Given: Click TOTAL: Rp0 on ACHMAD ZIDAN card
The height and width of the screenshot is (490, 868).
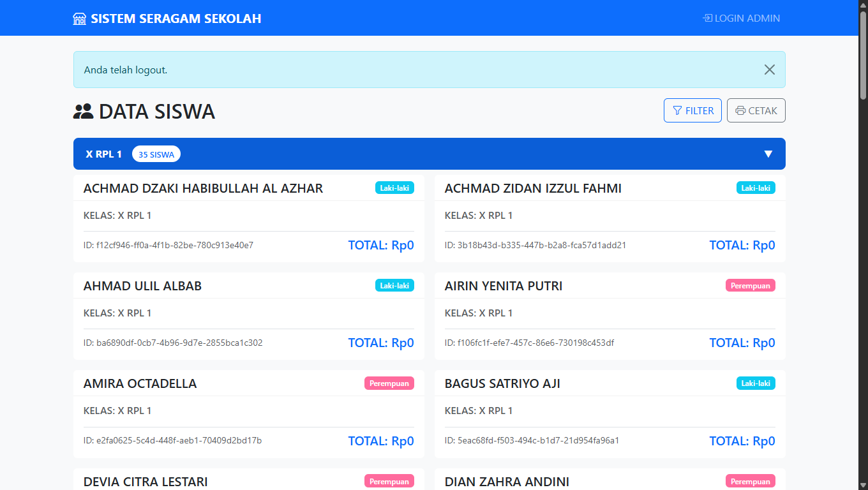Looking at the screenshot, I should (742, 245).
